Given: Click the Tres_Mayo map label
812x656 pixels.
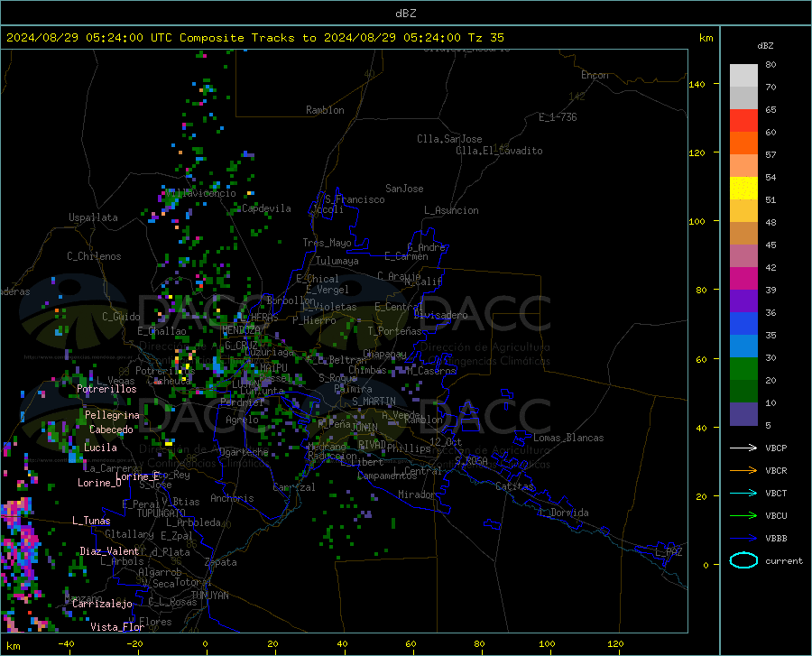Looking at the screenshot, I should click(x=327, y=243).
